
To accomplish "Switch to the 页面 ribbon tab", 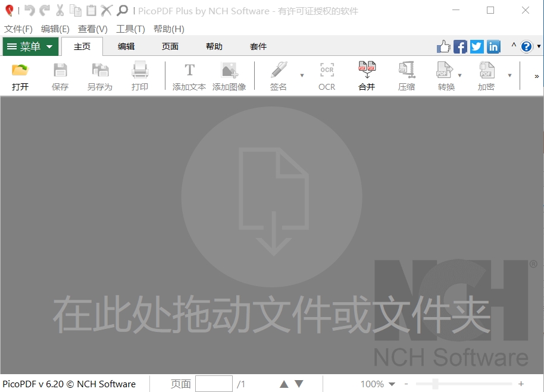I will coord(170,46).
